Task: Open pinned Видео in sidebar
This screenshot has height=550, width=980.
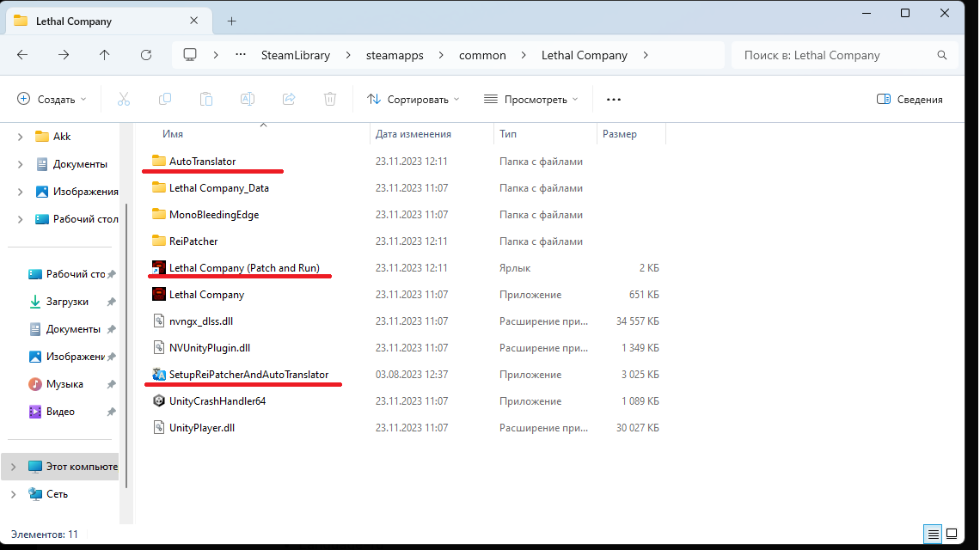Action: pos(60,412)
